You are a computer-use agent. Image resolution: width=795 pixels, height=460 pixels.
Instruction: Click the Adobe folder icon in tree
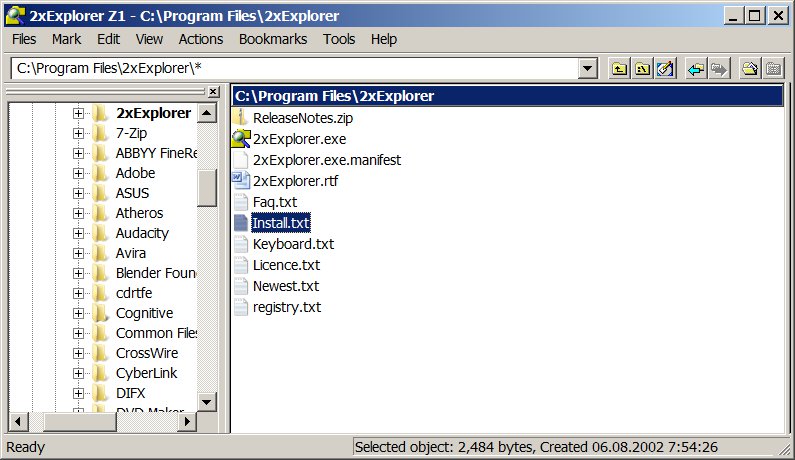click(x=101, y=173)
